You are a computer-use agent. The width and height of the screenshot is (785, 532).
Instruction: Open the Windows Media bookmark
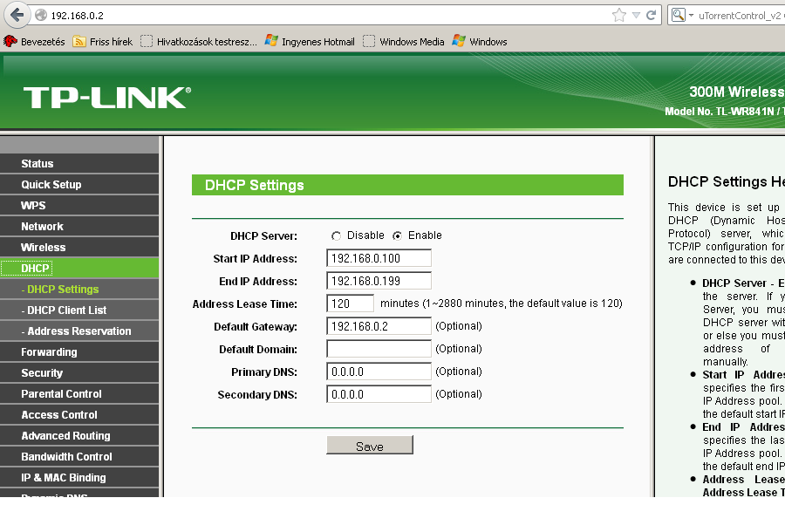point(404,42)
